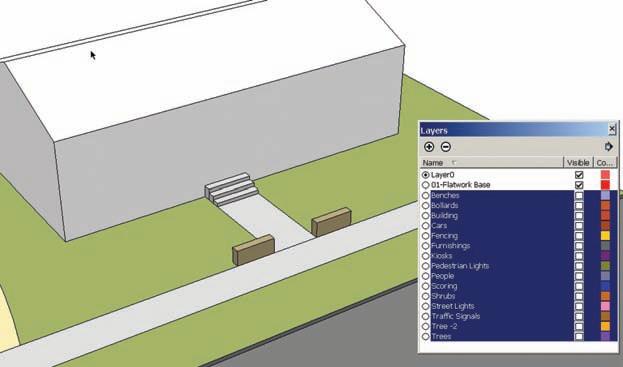Click the red Layer0 color swatch
The width and height of the screenshot is (623, 367).
(605, 175)
